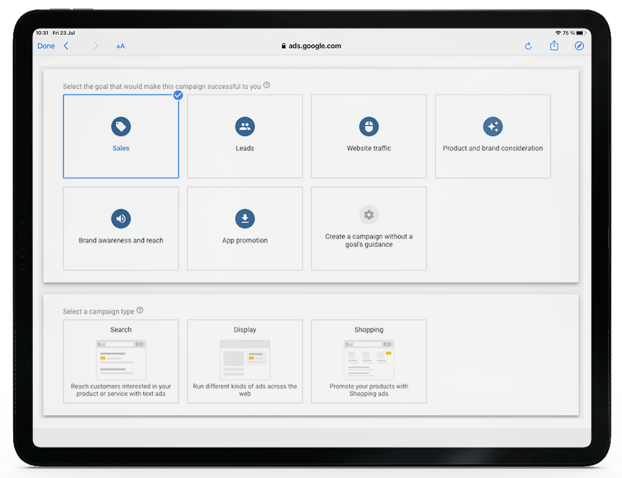Click the Website traffic mouse icon

coord(369,127)
